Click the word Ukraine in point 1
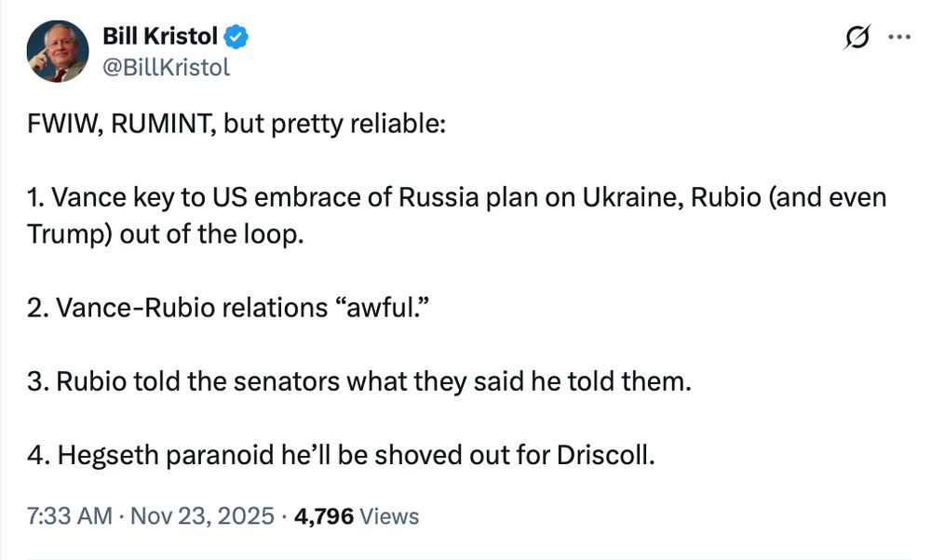Viewport: 931px width, 560px height. click(x=632, y=197)
